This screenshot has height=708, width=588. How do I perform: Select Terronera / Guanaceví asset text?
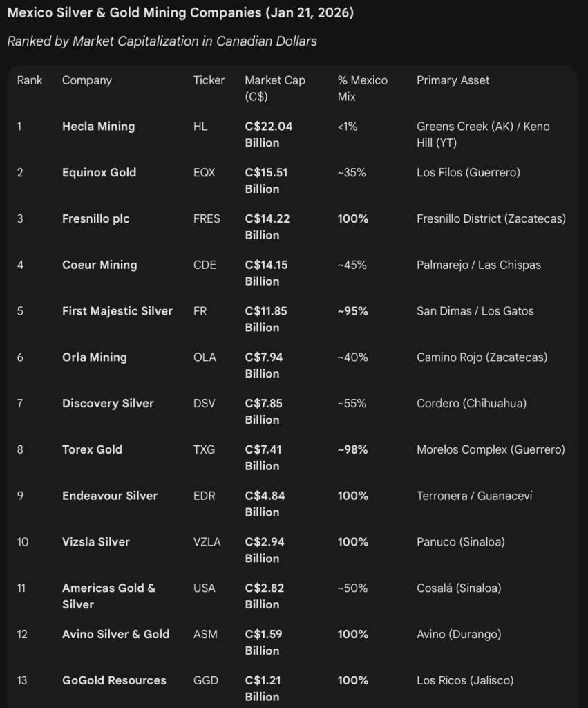[x=474, y=496]
